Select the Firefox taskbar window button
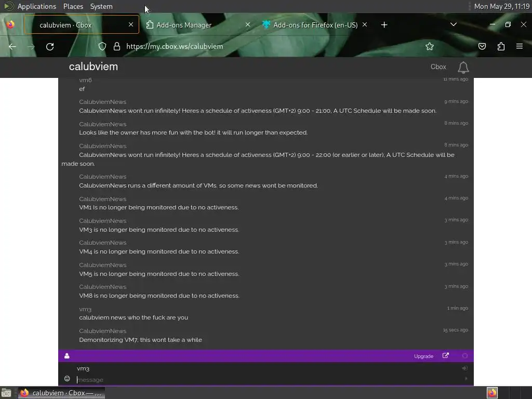532x399 pixels. pyautogui.click(x=61, y=393)
